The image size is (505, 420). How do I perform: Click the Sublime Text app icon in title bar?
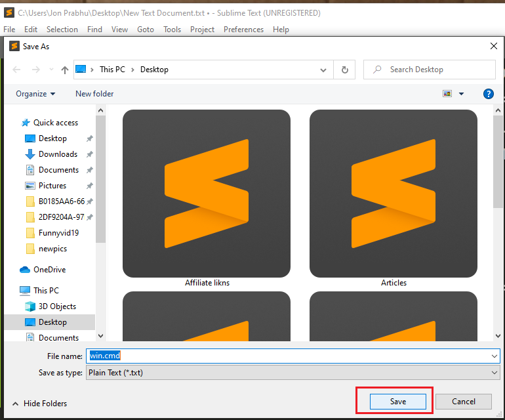point(9,13)
